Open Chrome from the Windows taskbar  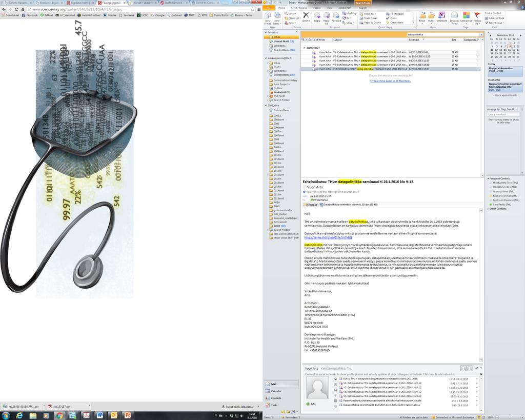(59, 416)
